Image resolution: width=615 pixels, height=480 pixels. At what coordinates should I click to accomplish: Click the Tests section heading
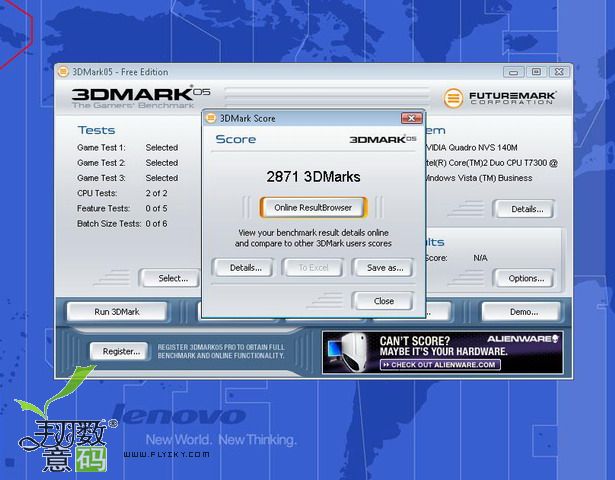point(96,130)
